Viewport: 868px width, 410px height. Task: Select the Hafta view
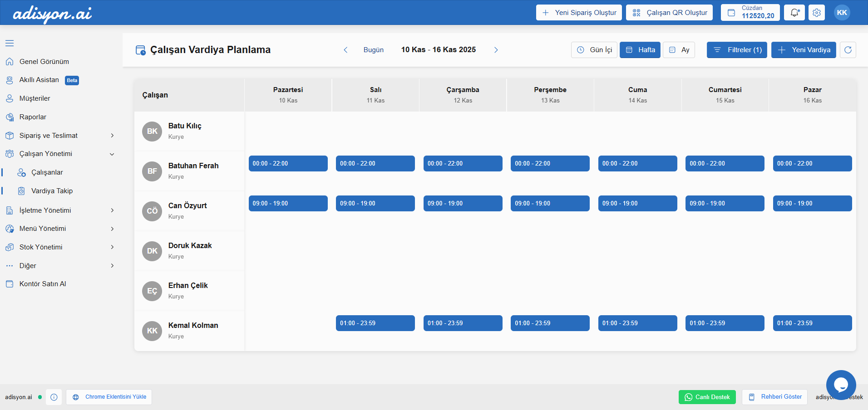click(x=640, y=50)
